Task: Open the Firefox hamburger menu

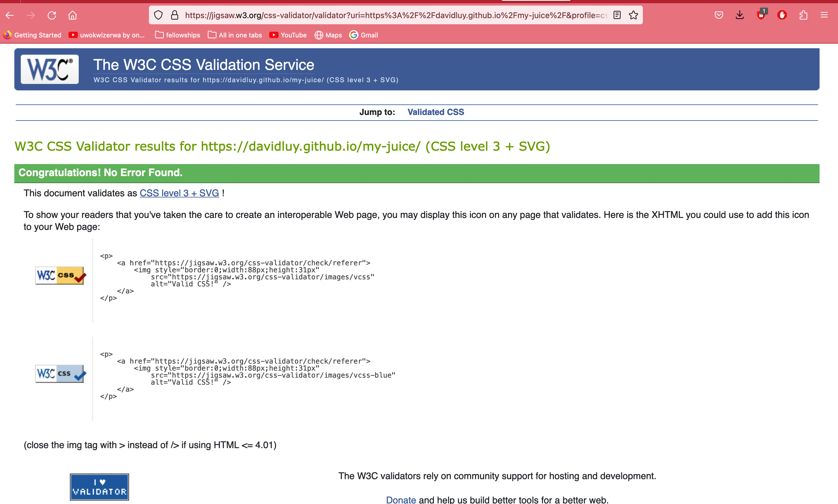Action: pyautogui.click(x=824, y=15)
